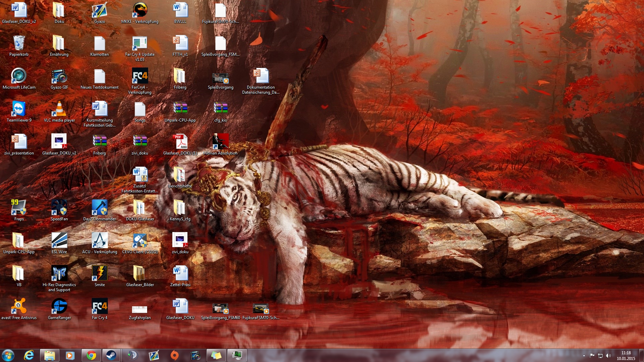Switch to Task Manager on the taskbar
The image size is (644, 362).
pyautogui.click(x=237, y=355)
